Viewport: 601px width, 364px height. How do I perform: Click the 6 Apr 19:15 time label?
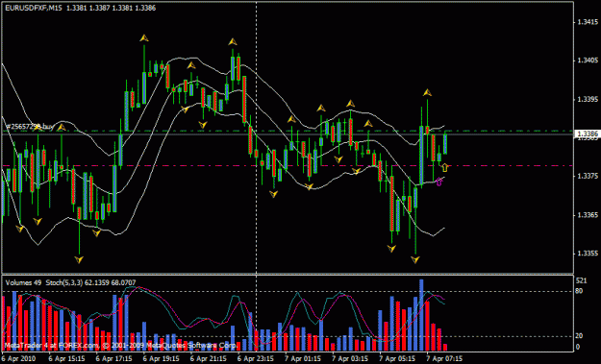(162, 358)
